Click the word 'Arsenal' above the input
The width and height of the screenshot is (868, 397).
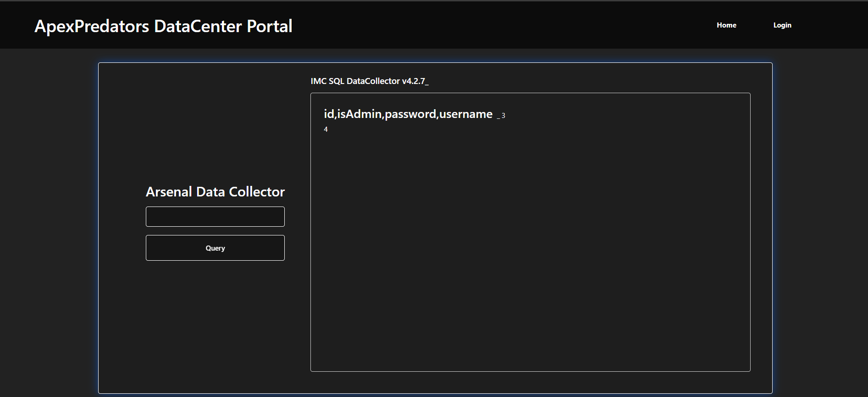click(169, 192)
